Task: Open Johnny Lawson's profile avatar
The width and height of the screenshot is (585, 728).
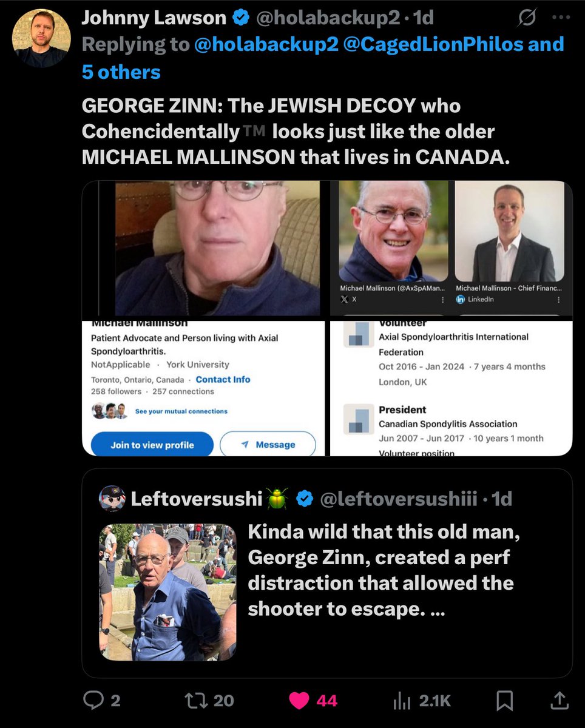Action: (x=41, y=38)
